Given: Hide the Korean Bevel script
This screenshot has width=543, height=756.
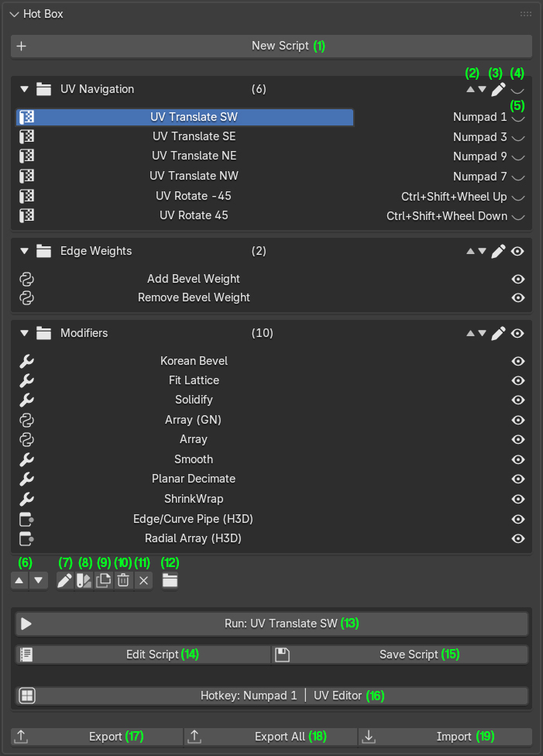Looking at the screenshot, I should 518,361.
